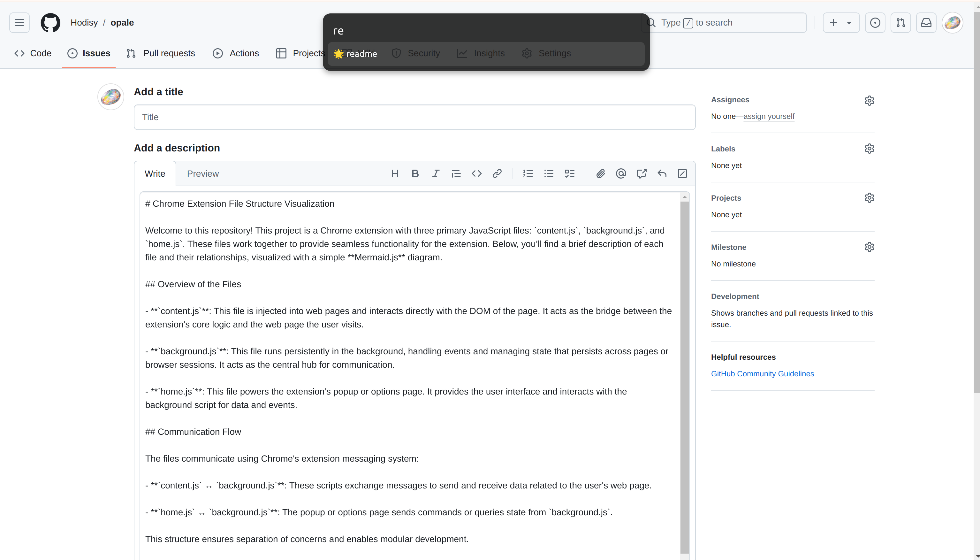Apply italic formatting icon

tap(435, 173)
